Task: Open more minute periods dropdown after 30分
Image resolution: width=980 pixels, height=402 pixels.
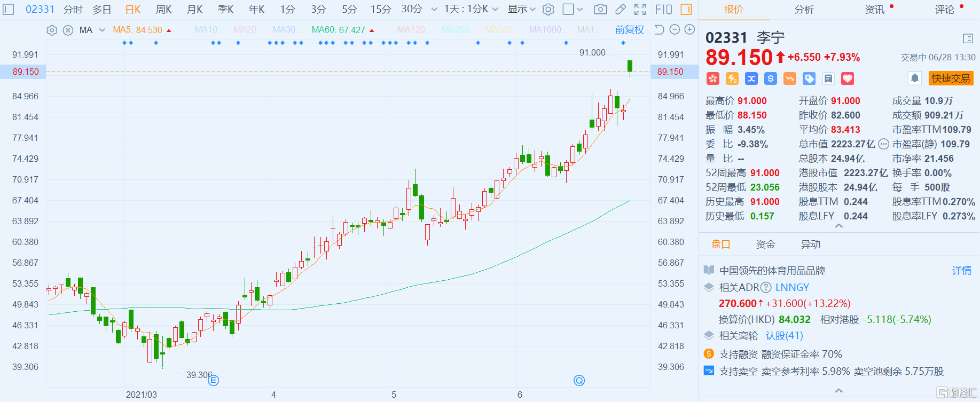Action: coord(434,9)
